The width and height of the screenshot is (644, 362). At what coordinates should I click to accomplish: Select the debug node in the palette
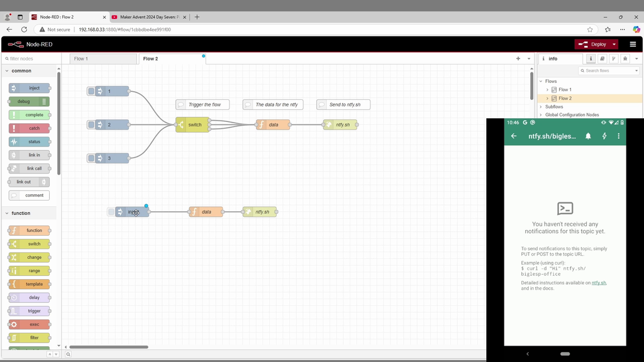pos(29,101)
